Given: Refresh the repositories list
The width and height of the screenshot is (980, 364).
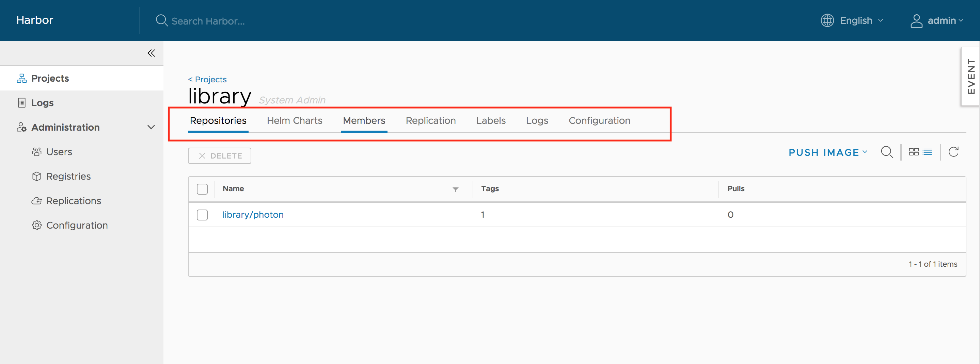Looking at the screenshot, I should (954, 152).
